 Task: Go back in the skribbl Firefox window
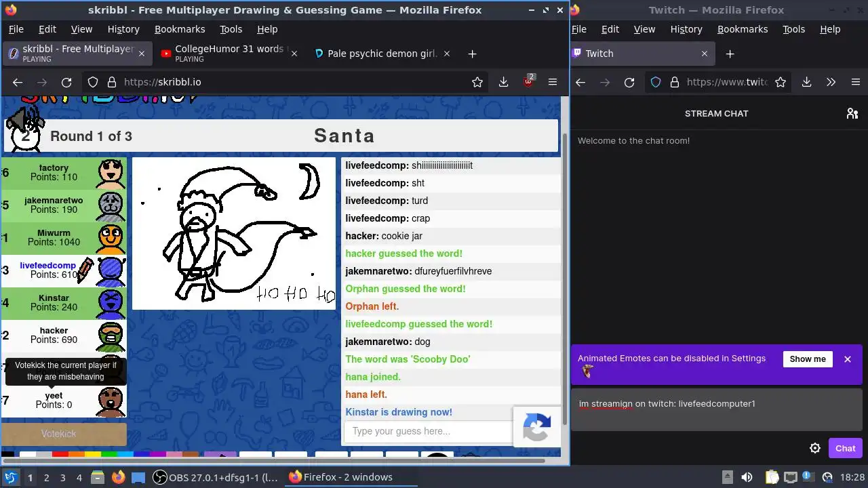pyautogui.click(x=18, y=82)
